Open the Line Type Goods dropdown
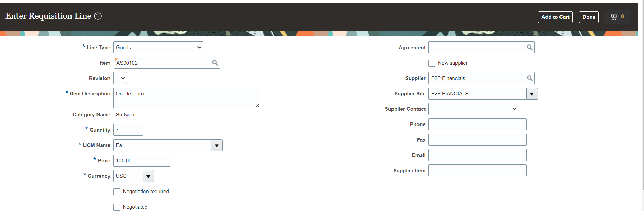644x211 pixels. [x=158, y=48]
